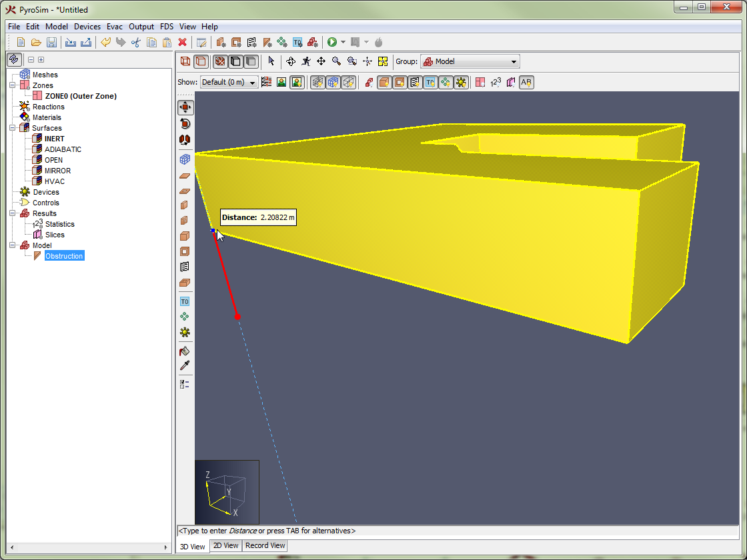Toggle show vents lightbulb
This screenshot has height=560, width=747.
click(x=415, y=83)
